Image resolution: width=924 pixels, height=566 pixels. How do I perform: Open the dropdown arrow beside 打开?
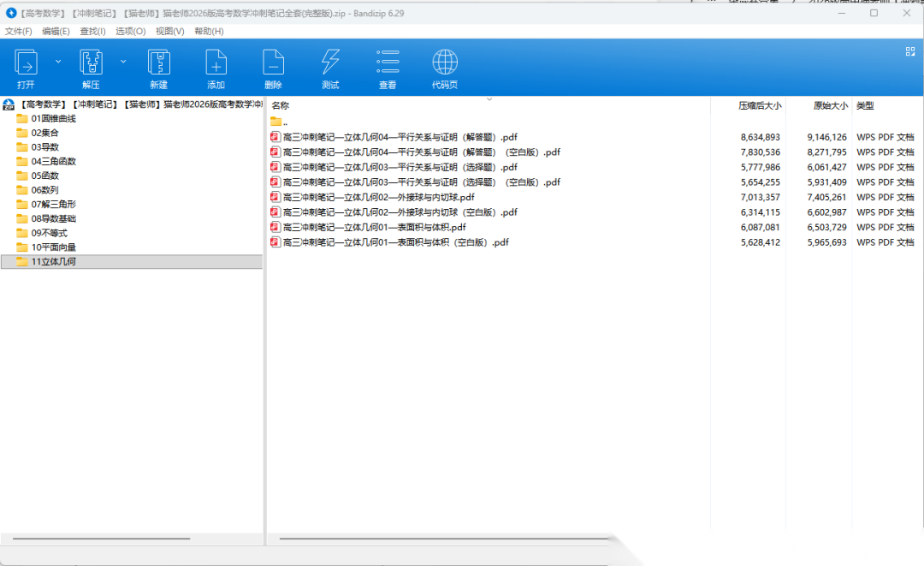[58, 62]
